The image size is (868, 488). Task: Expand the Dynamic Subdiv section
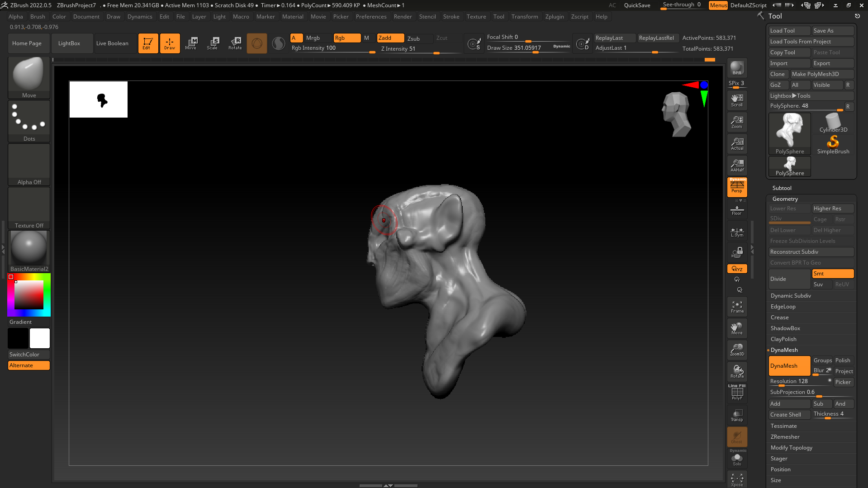[791, 296]
